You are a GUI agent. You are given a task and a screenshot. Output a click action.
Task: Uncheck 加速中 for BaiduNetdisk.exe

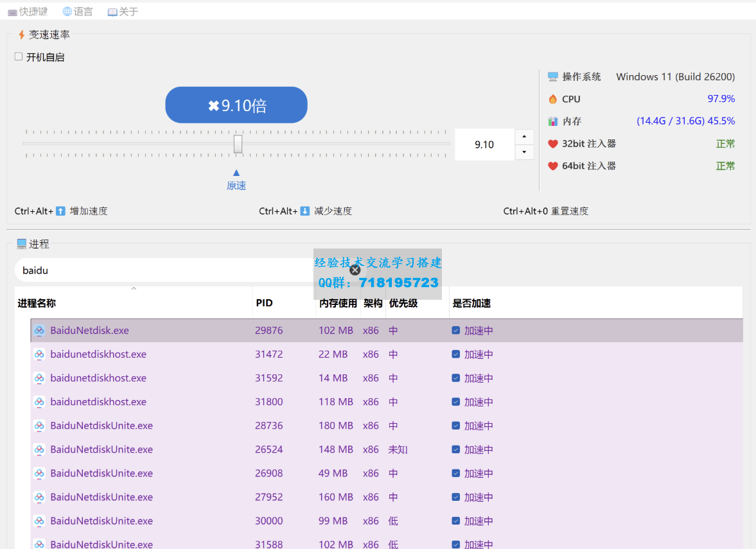coord(456,331)
